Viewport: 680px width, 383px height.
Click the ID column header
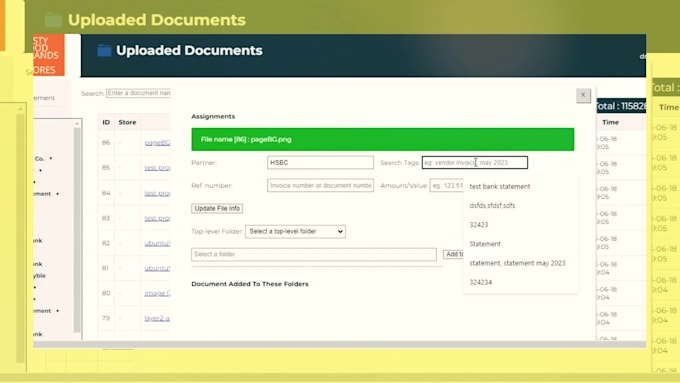click(106, 122)
